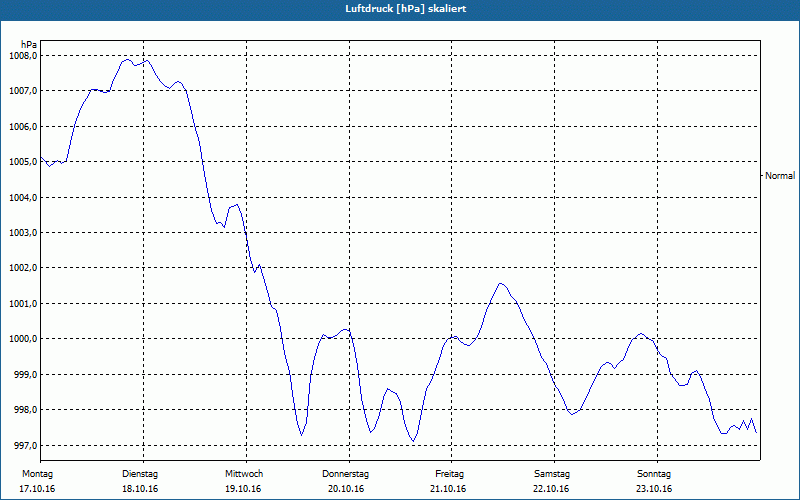Select the 1003,0 axis value
This screenshot has height=500, width=800.
[23, 233]
